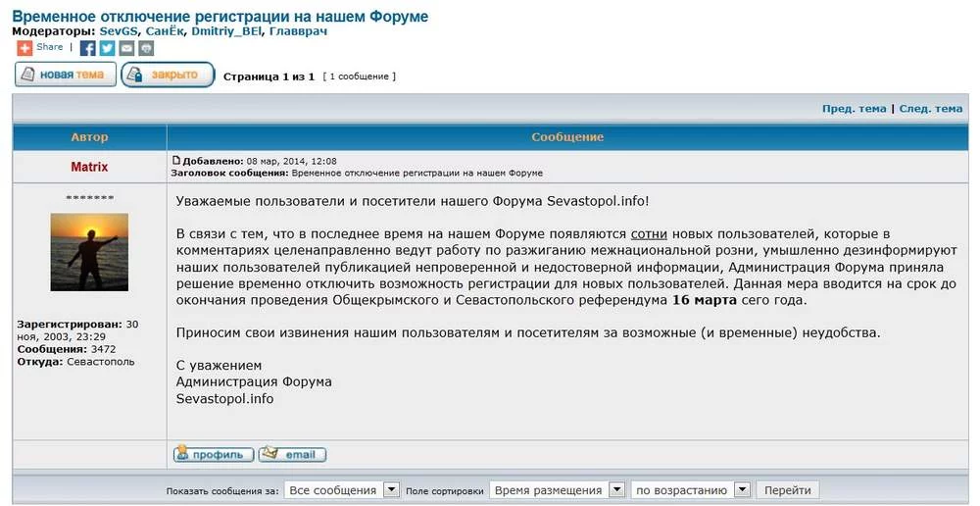The image size is (980, 506).
Task: Click the Приносим свои извинения sentence
Action: pyautogui.click(x=528, y=332)
